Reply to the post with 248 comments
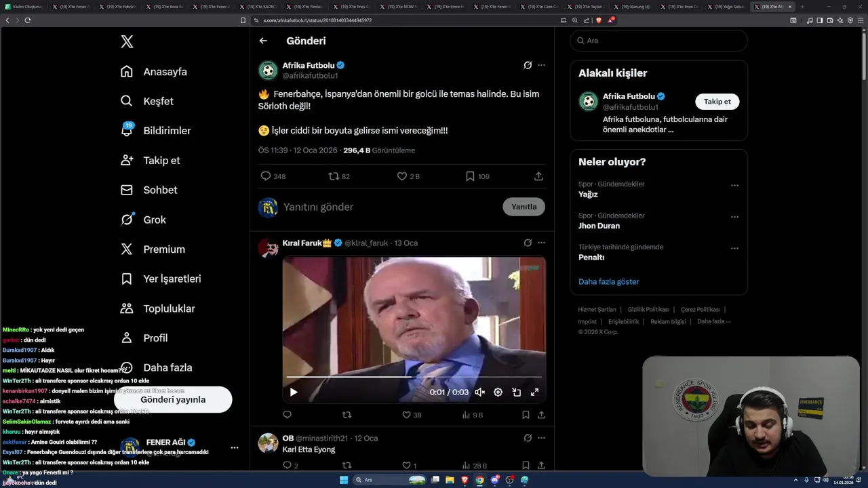 (273, 176)
